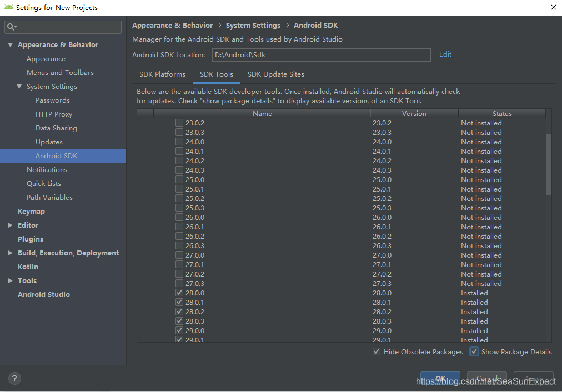Click the Android SDK Location field

[321, 55]
